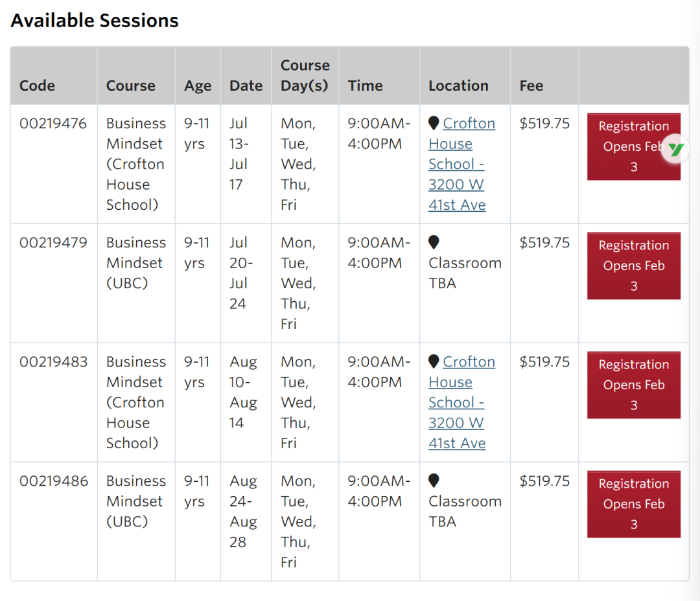The width and height of the screenshot is (700, 601).
Task: Click the location pin for session 00219479
Action: [x=434, y=242]
